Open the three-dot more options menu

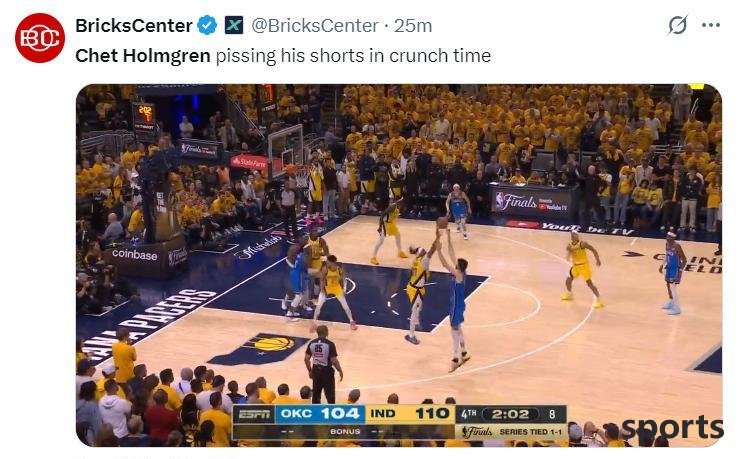click(x=711, y=25)
